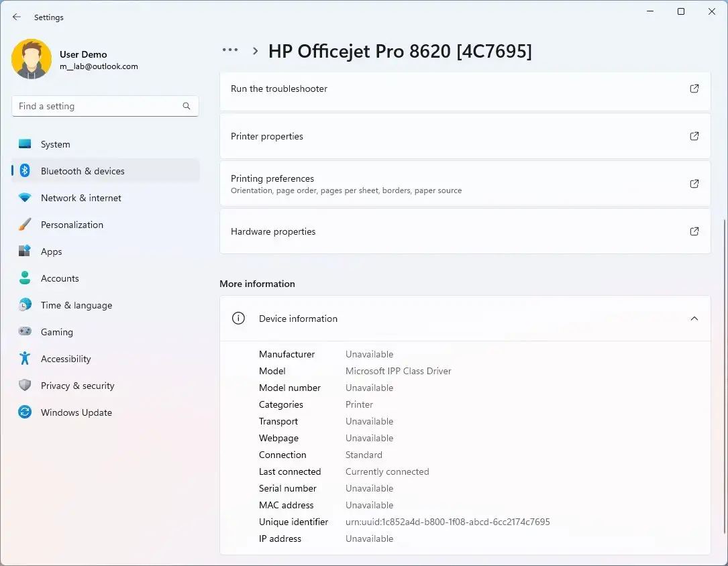This screenshot has width=728, height=566.
Task: Click the Device information info icon
Action: [x=238, y=319]
